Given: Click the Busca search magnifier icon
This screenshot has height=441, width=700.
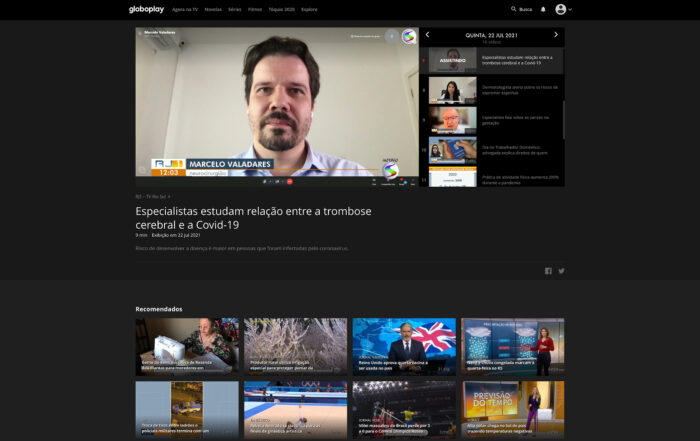Looking at the screenshot, I should tap(513, 9).
